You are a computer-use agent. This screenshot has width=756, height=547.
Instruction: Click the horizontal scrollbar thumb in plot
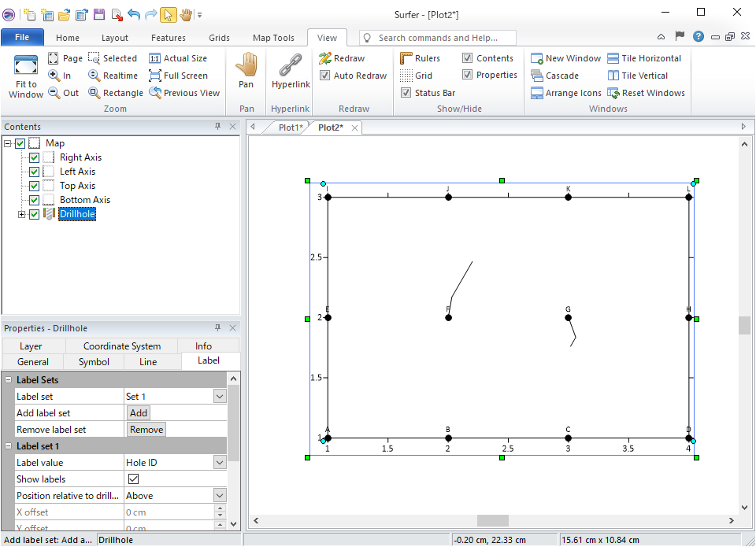click(493, 521)
